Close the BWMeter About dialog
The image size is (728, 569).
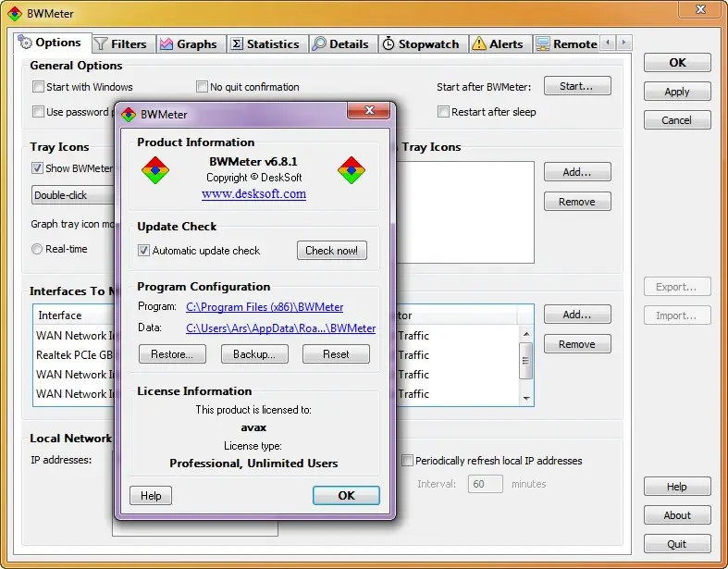click(369, 110)
